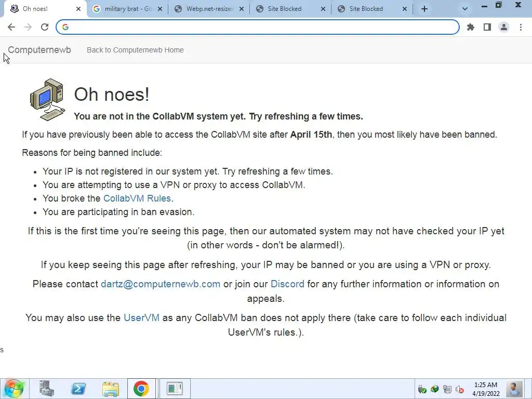Open the Chrome extensions puzzle icon

pos(471,27)
